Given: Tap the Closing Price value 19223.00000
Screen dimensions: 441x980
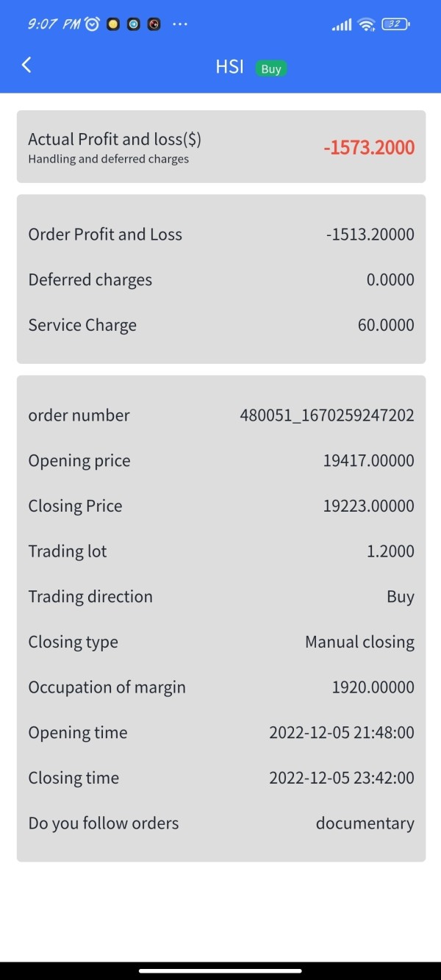Looking at the screenshot, I should (x=368, y=506).
